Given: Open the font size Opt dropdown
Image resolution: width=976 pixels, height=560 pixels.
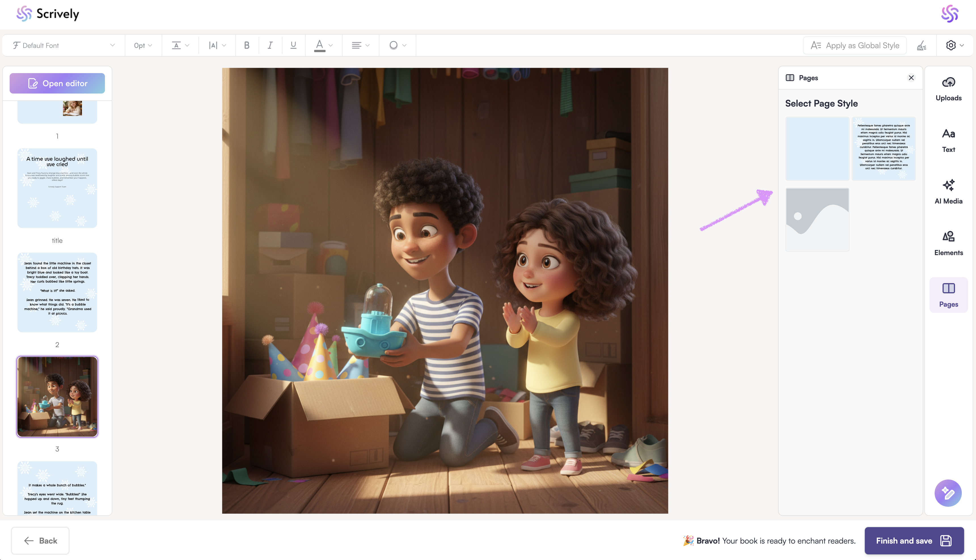Looking at the screenshot, I should [x=143, y=45].
